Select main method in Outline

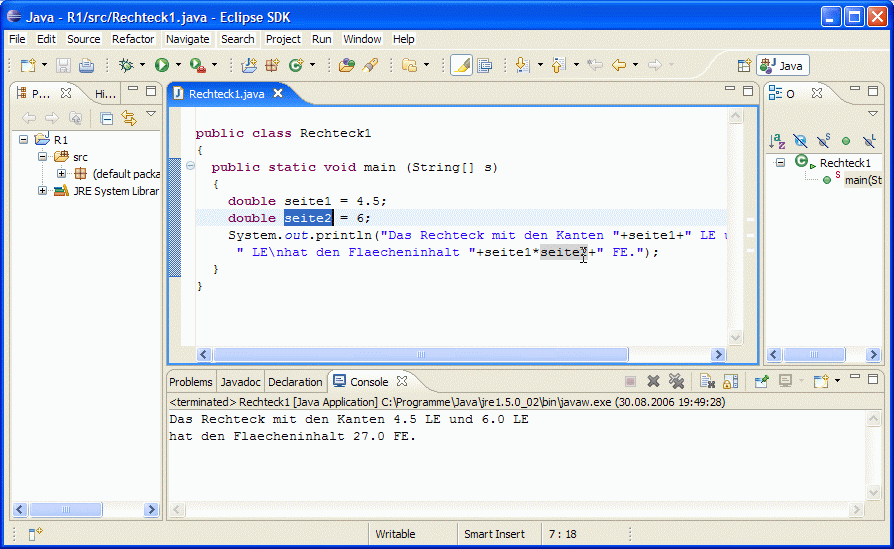click(862, 180)
